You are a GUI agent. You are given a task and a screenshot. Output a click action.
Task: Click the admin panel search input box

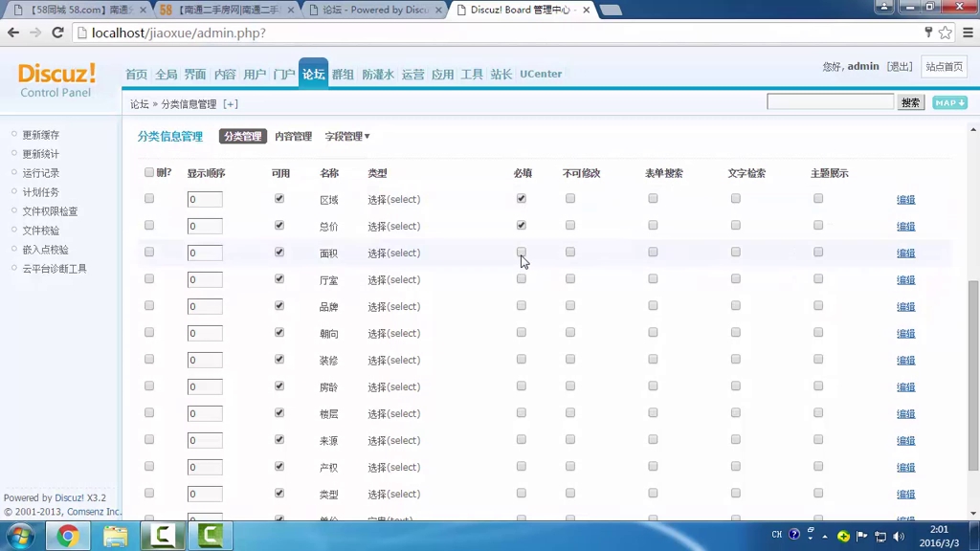click(x=830, y=101)
